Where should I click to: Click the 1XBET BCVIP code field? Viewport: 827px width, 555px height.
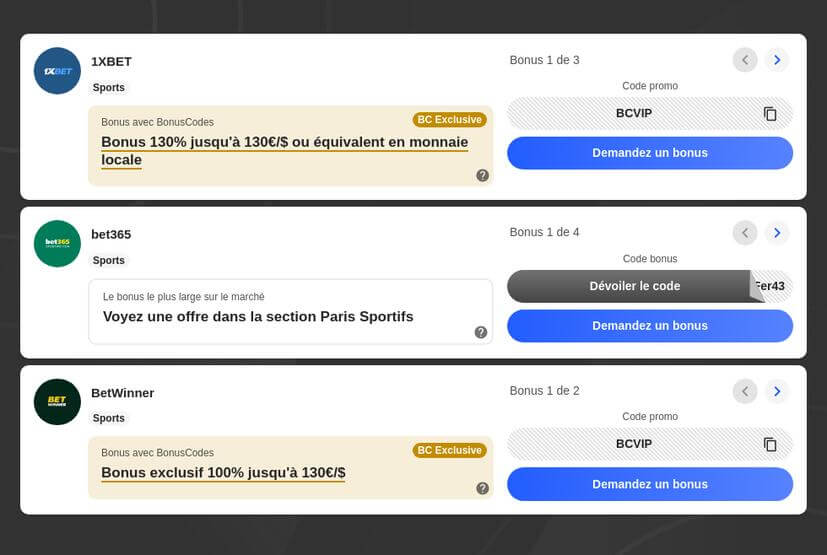coord(650,113)
